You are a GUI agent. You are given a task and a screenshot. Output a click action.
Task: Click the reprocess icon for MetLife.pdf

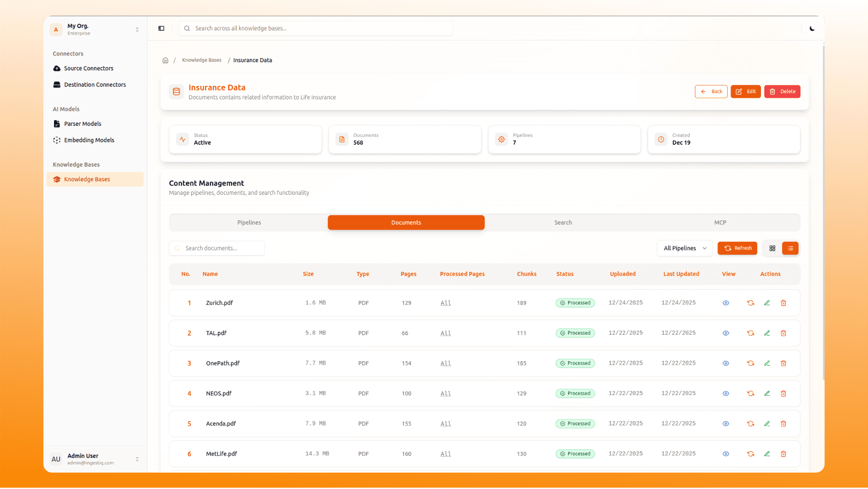[751, 454]
